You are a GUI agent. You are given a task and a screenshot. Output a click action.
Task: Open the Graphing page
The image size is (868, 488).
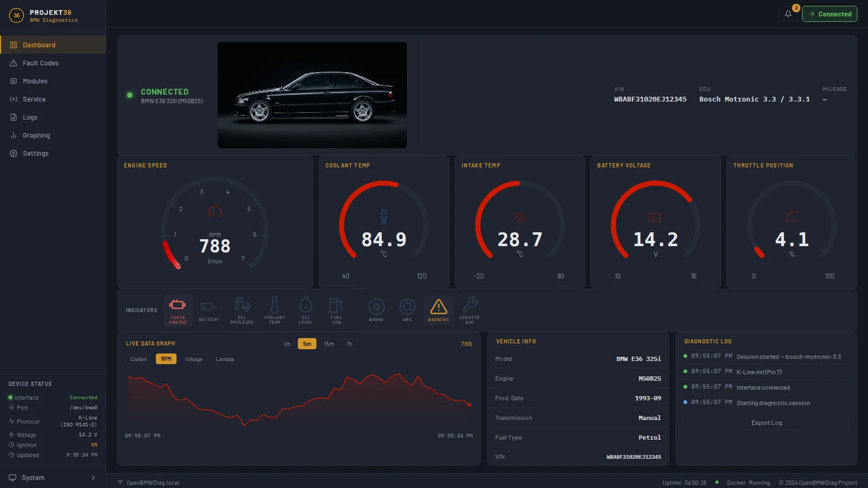53,136
